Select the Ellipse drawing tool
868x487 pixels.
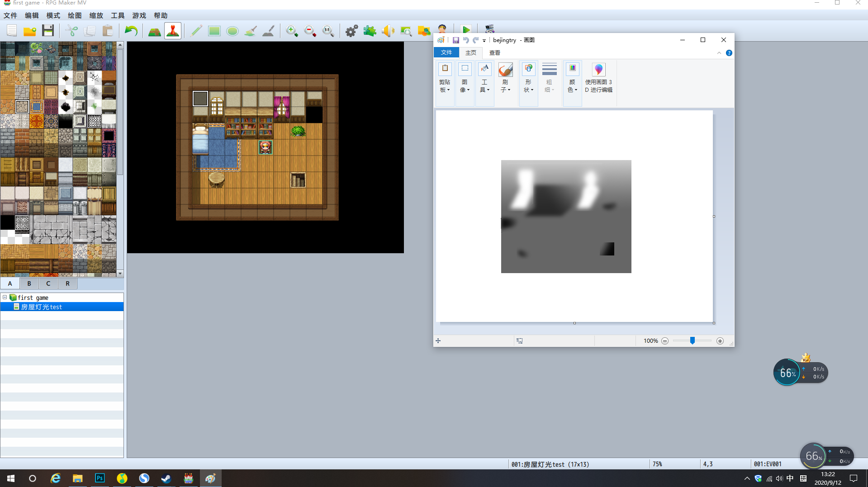coord(232,31)
